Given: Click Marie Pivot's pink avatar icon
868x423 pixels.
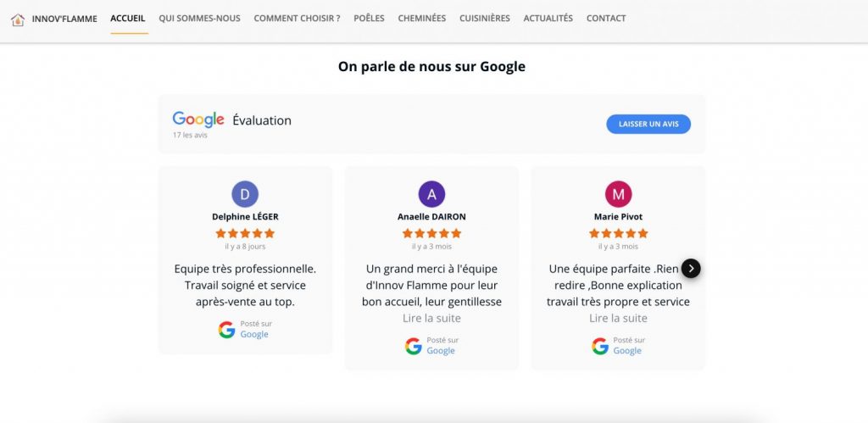Looking at the screenshot, I should pos(618,194).
